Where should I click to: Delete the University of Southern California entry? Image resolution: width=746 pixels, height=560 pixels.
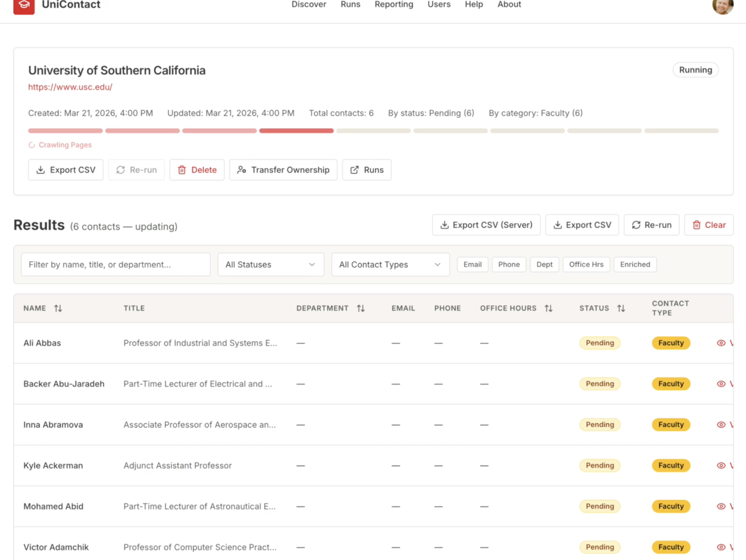(x=197, y=170)
